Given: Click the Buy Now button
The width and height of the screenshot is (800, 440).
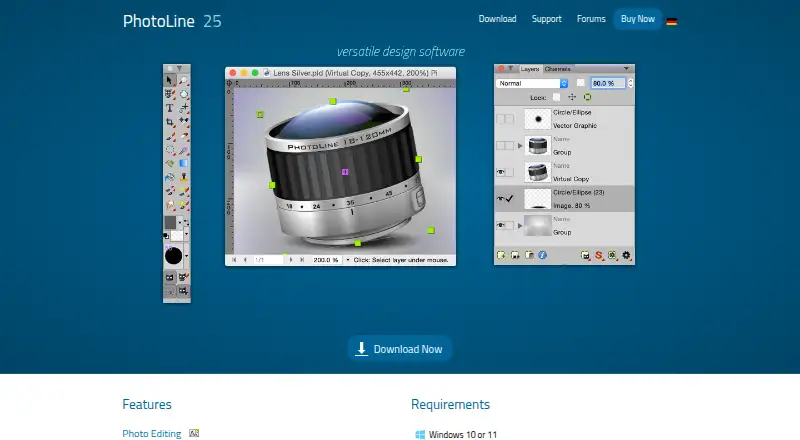Looking at the screenshot, I should point(638,19).
